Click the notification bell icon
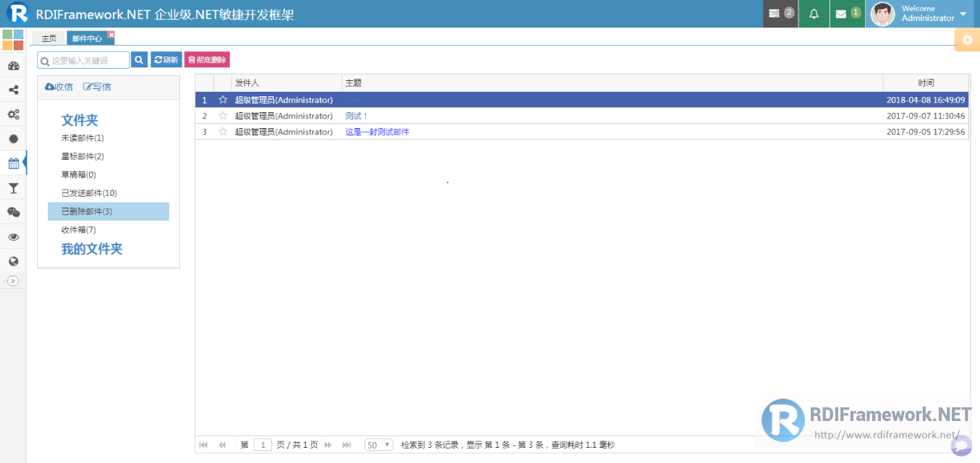The image size is (980, 463). pos(814,14)
